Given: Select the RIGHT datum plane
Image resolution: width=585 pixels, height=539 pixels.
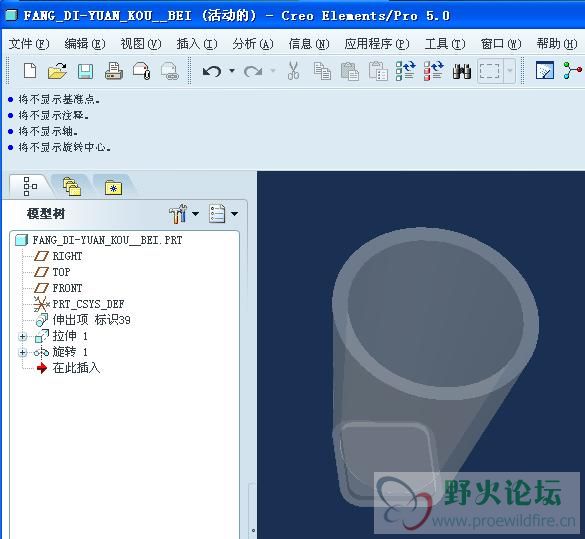Looking at the screenshot, I should 67,256.
